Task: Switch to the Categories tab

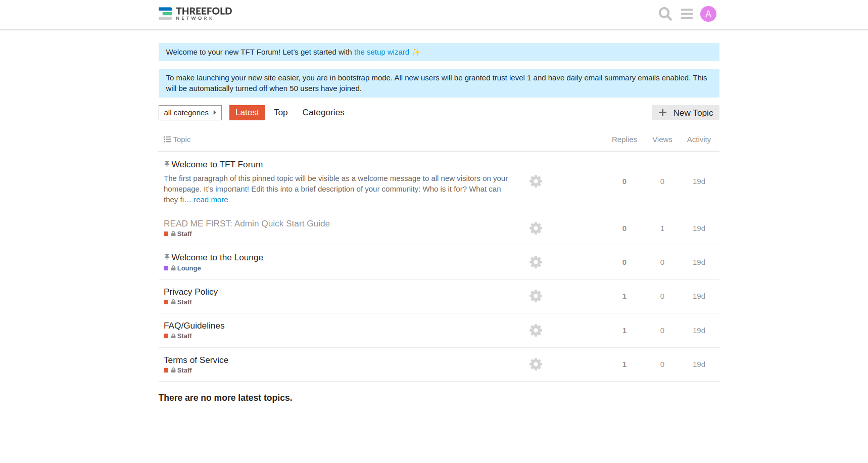Action: tap(323, 113)
